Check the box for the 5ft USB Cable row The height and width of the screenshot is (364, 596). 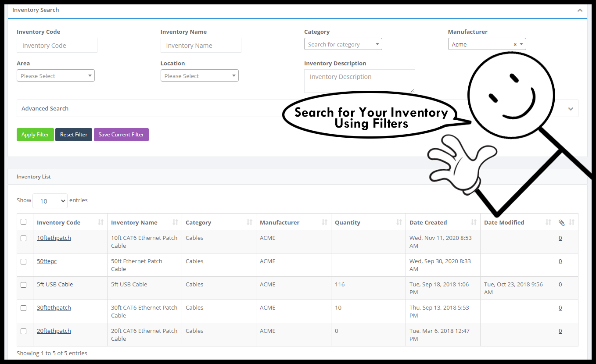click(x=24, y=285)
